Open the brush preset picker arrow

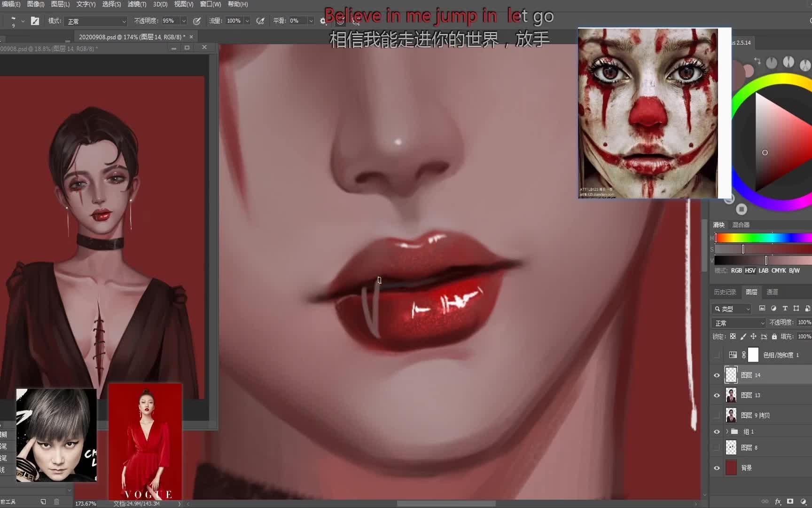[x=23, y=21]
